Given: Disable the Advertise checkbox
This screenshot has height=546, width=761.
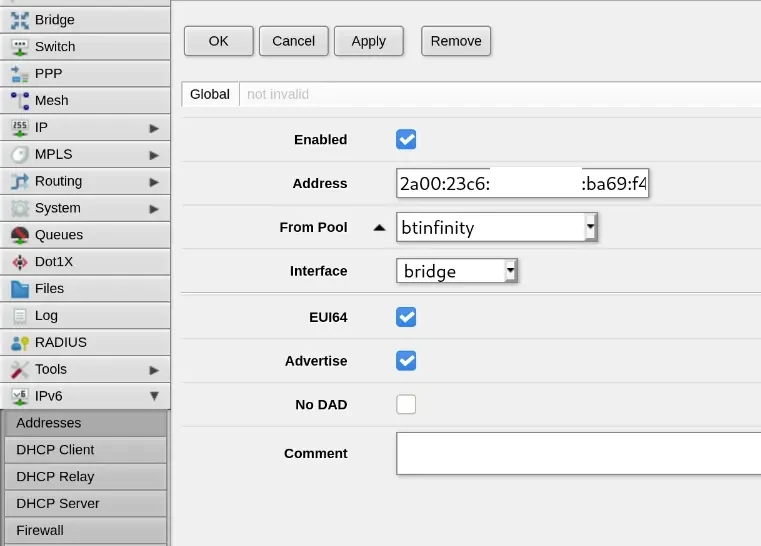Looking at the screenshot, I should click(406, 361).
